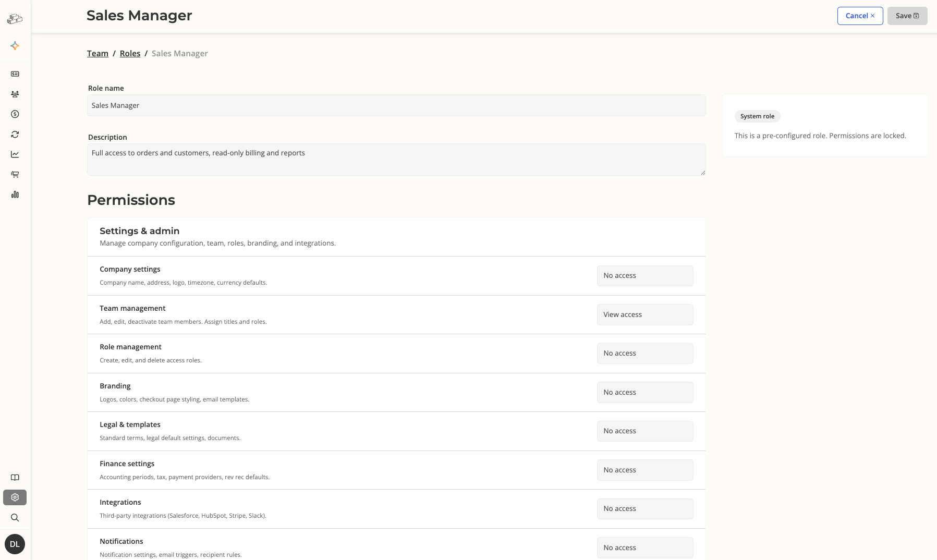Click the Permissions heading

[131, 200]
